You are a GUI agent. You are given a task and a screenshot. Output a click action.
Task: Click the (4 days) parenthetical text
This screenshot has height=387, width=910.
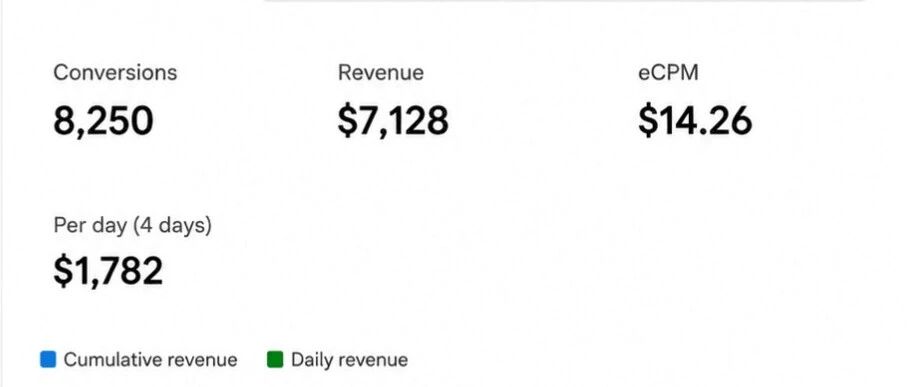172,226
